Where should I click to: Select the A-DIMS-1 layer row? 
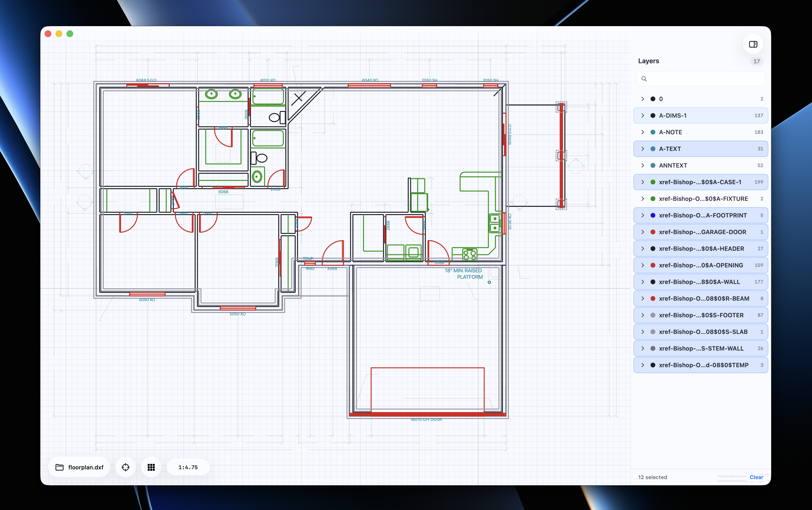coord(700,115)
